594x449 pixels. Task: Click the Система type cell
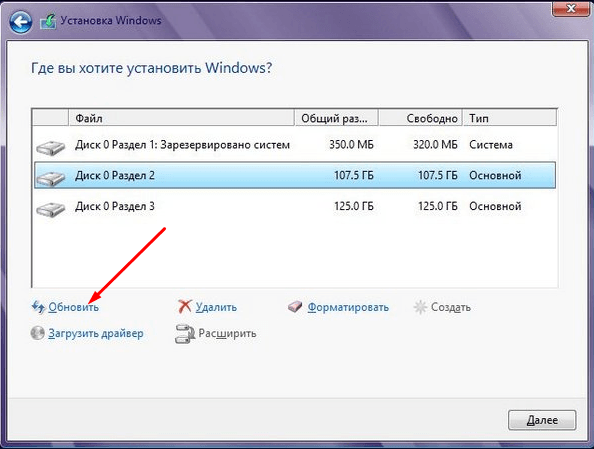(x=491, y=145)
